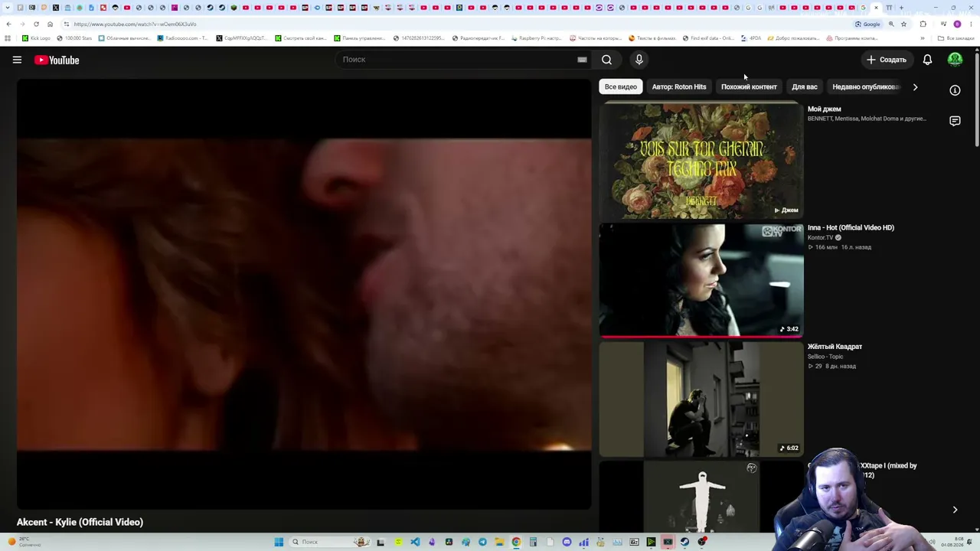980x551 pixels.
Task: Open the YouTube notifications bell
Action: click(x=927, y=60)
